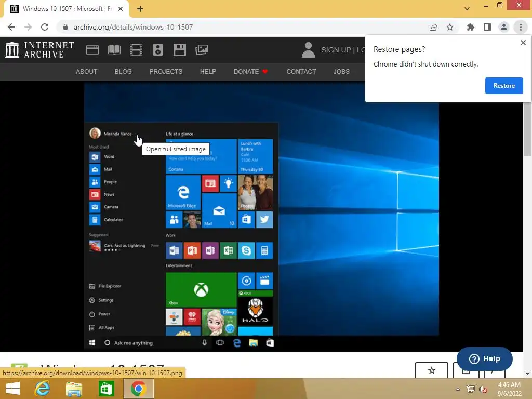Go back using the browser back arrow
The width and height of the screenshot is (532, 399).
[11, 27]
